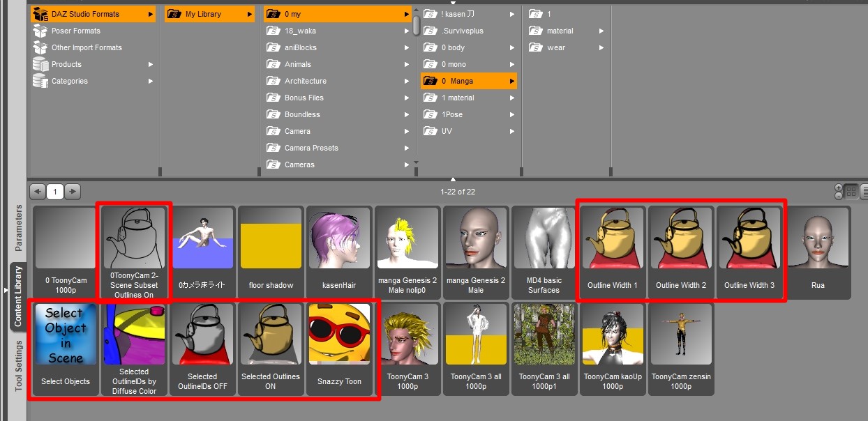Apply Selected OutlineIDs OFF
This screenshot has width=868, height=421.
[202, 349]
